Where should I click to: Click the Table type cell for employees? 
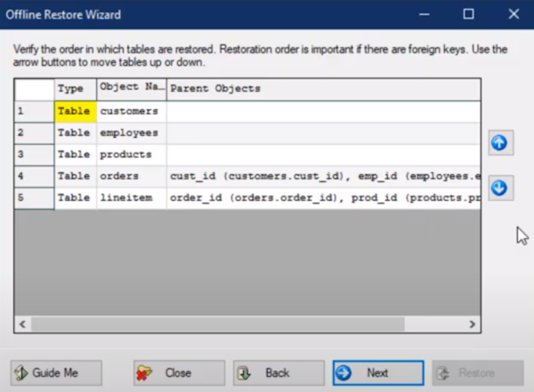tap(76, 133)
